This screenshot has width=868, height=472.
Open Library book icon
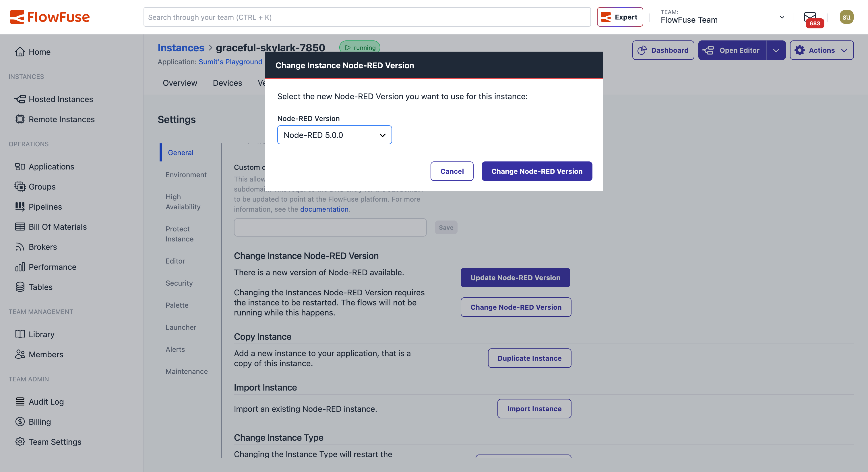pyautogui.click(x=20, y=334)
